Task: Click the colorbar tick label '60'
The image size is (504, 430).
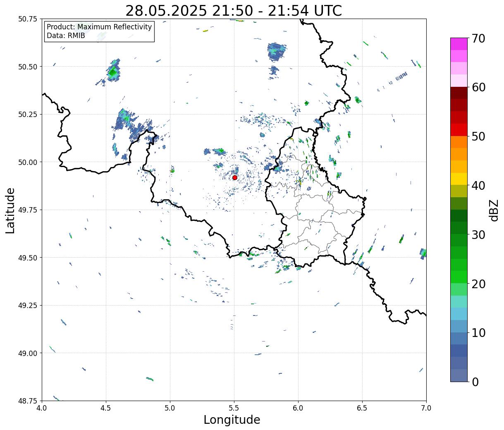Action: point(478,87)
